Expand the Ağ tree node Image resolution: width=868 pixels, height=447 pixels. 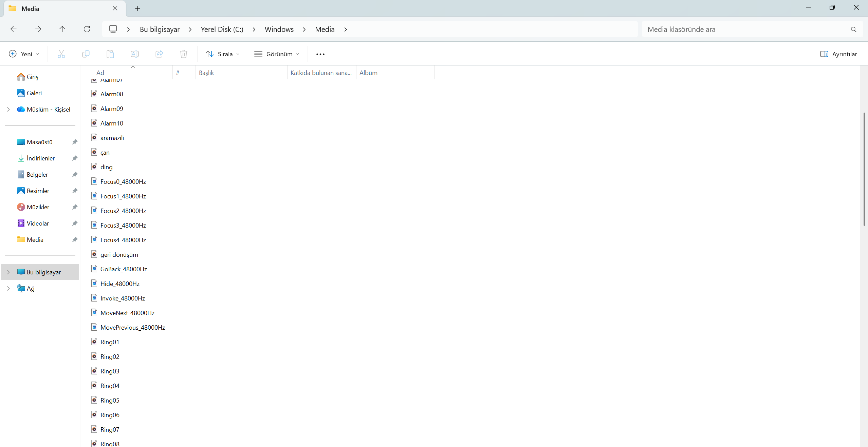tap(8, 288)
